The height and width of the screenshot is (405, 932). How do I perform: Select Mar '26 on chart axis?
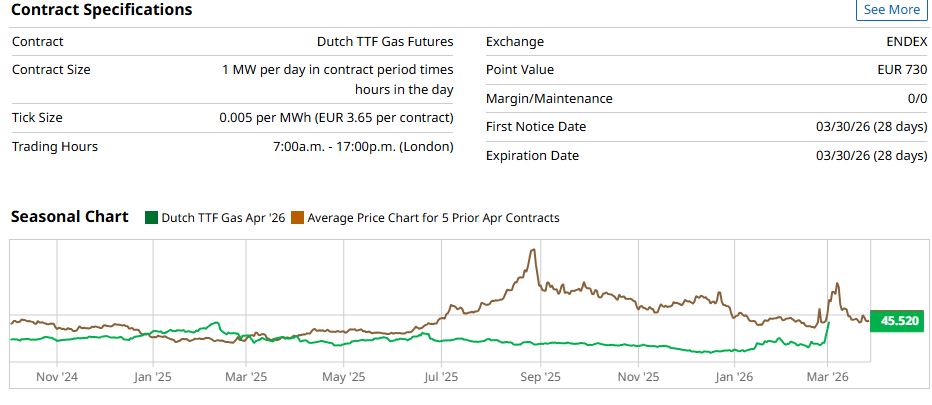click(x=827, y=377)
